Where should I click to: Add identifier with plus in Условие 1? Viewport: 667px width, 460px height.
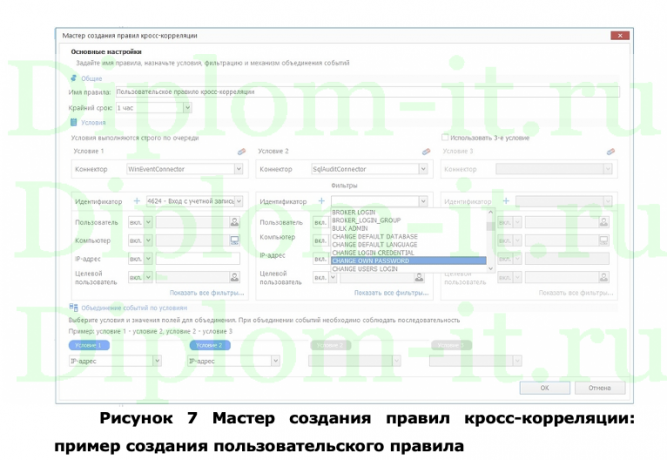point(136,201)
